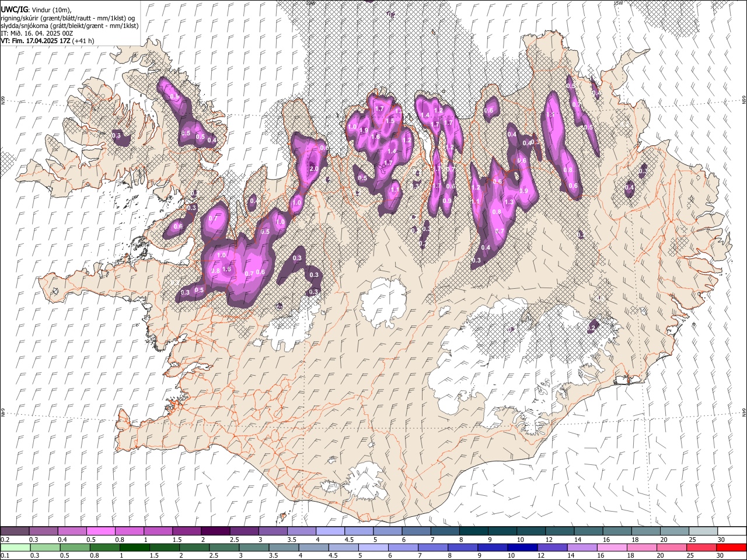Click the dark teal 9 swatch in top legend row

[502, 531]
